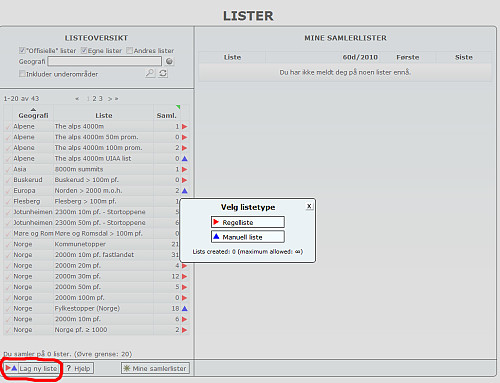The width and height of the screenshot is (500, 383).
Task: Click the red flag icon for 2000m 100m pf.
Action: pos(185,298)
